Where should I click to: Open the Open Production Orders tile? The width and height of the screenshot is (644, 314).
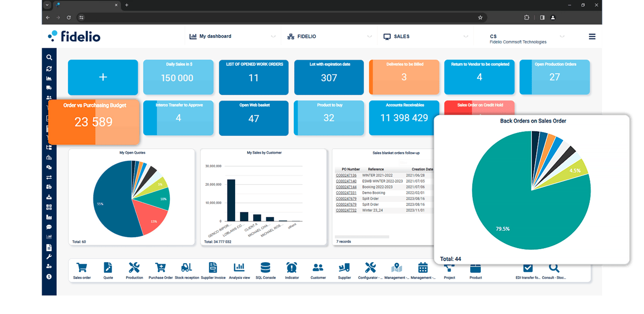pyautogui.click(x=555, y=77)
